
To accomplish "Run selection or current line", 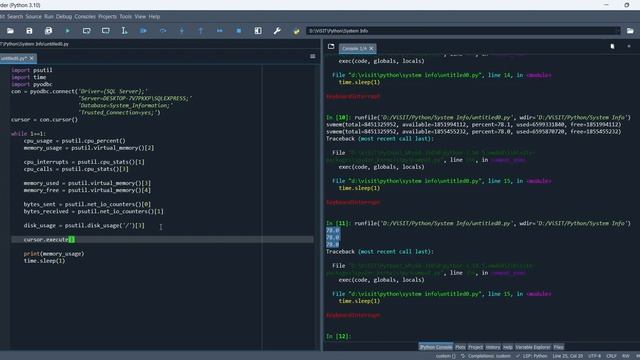I will [124, 31].
